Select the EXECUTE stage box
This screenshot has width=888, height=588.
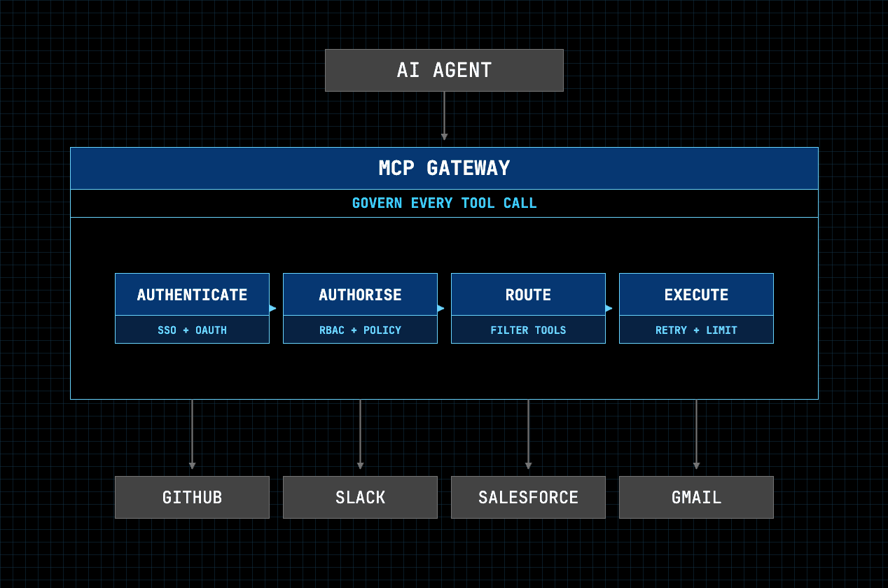pyautogui.click(x=696, y=308)
